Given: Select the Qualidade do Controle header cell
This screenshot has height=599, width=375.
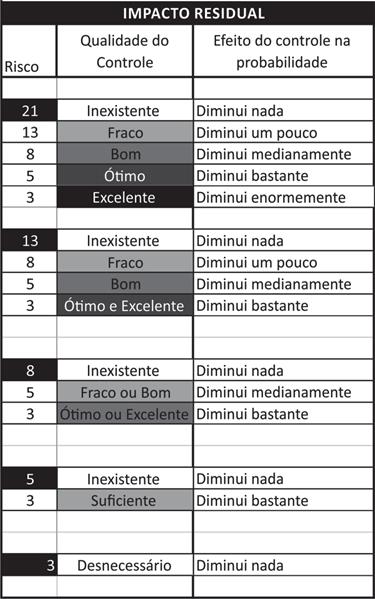Looking at the screenshot, I should (125, 51).
